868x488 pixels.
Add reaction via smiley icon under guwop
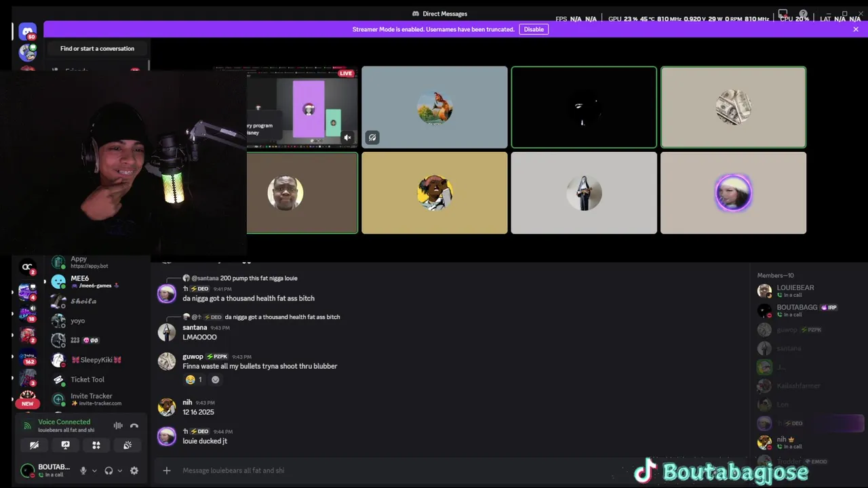click(215, 380)
